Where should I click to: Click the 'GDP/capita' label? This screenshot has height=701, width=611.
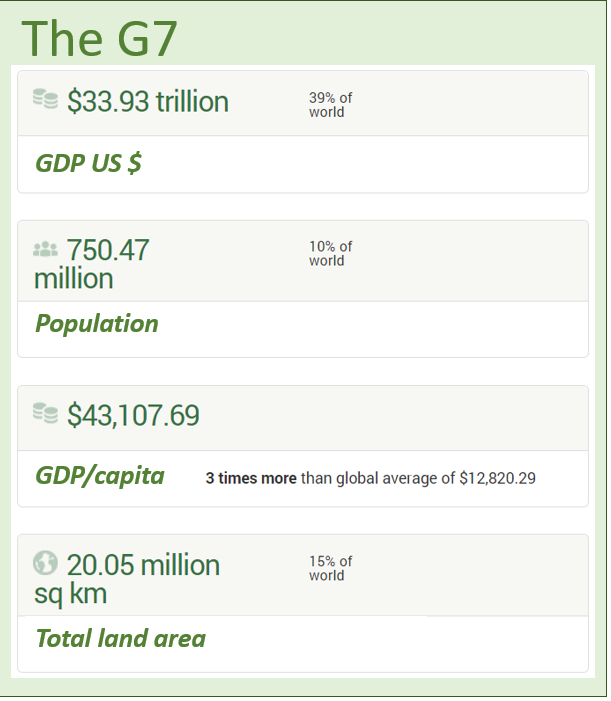click(x=100, y=476)
